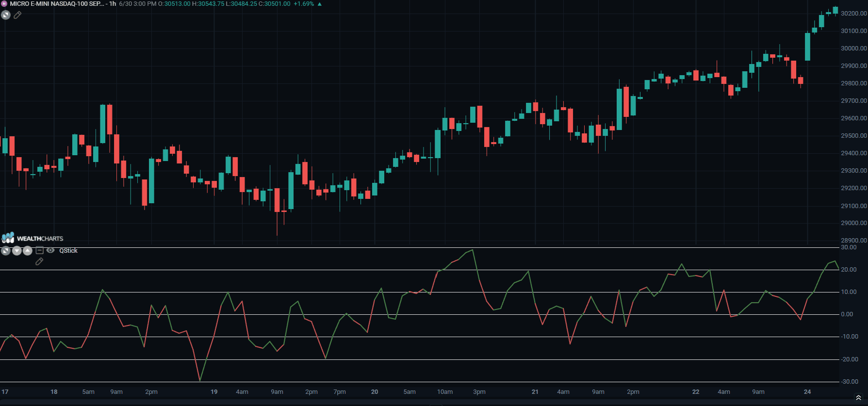Click the 30000.00 price axis label
The image size is (868, 406).
pyautogui.click(x=853, y=49)
